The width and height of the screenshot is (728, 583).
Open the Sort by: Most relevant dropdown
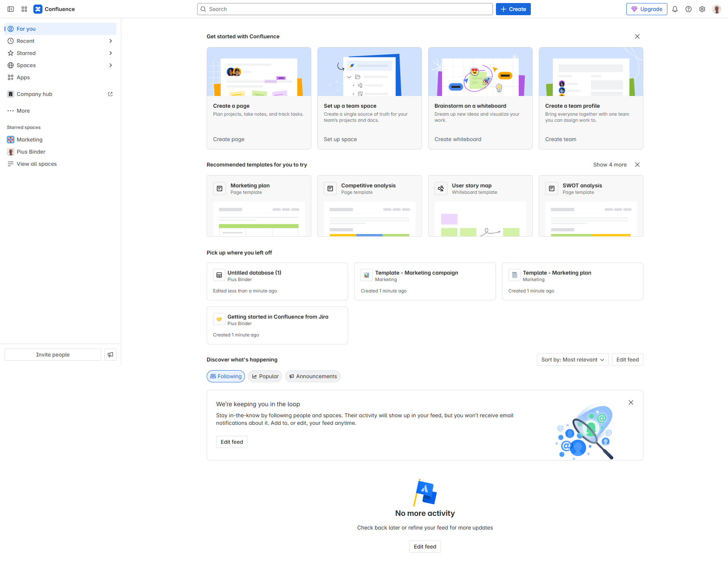click(x=573, y=360)
